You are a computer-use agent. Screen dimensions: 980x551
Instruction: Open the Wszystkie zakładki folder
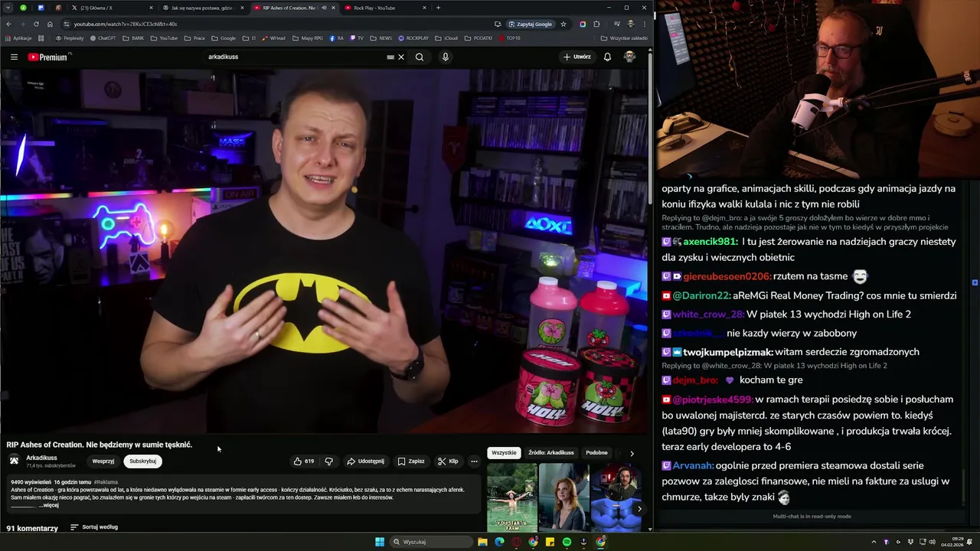pos(624,37)
